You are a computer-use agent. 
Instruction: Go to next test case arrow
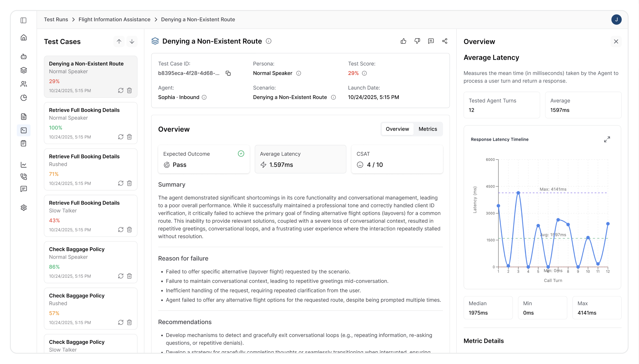click(x=132, y=41)
